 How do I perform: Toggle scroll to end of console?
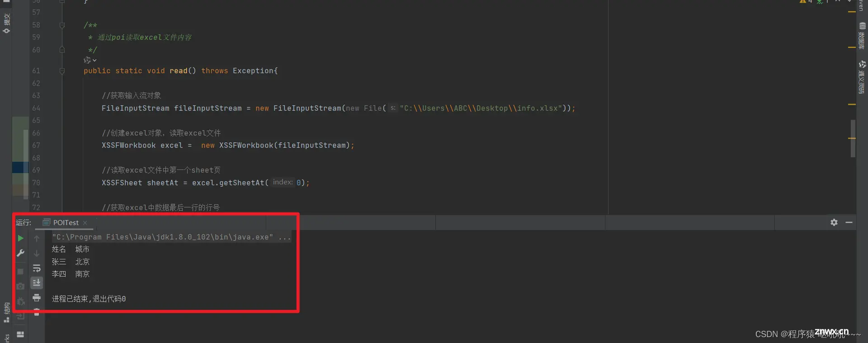(37, 283)
